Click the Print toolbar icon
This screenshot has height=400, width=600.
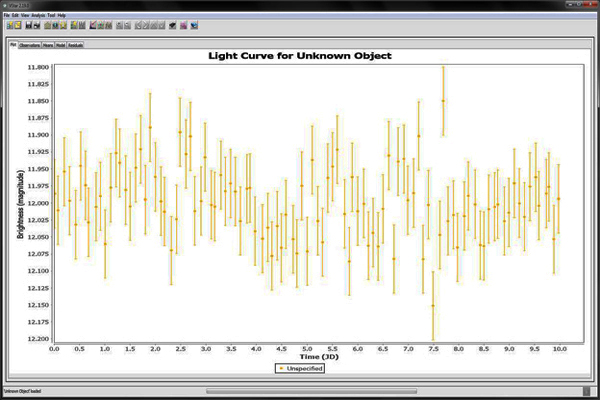[37, 25]
